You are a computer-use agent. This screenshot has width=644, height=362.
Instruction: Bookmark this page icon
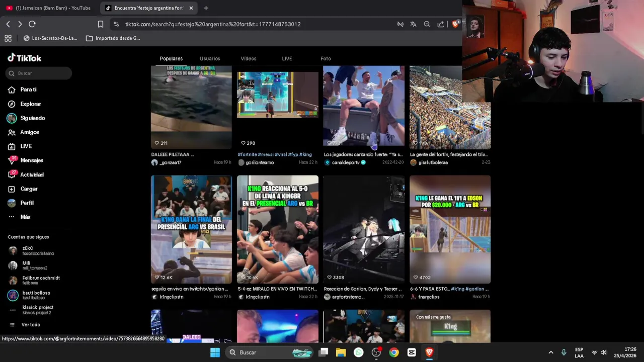(101, 24)
